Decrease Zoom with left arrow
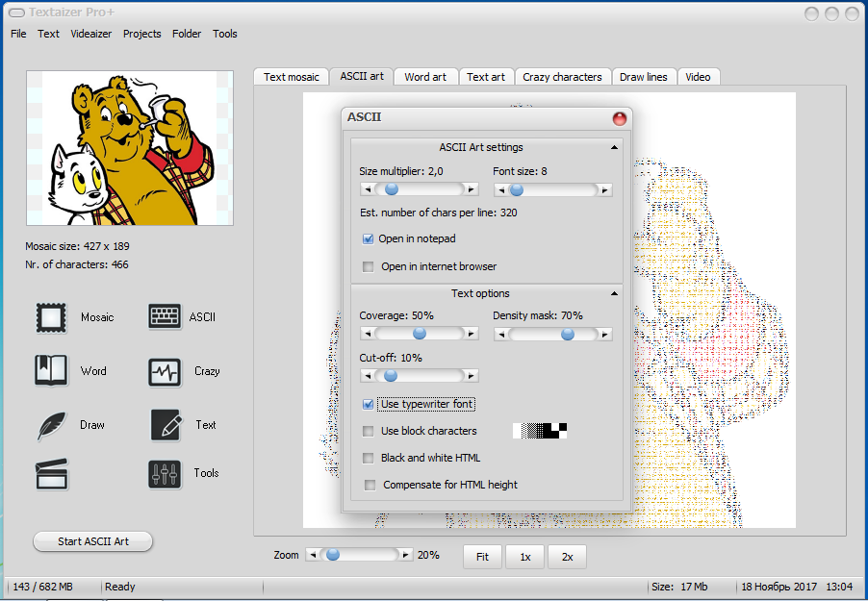The height and width of the screenshot is (601, 868). click(314, 555)
